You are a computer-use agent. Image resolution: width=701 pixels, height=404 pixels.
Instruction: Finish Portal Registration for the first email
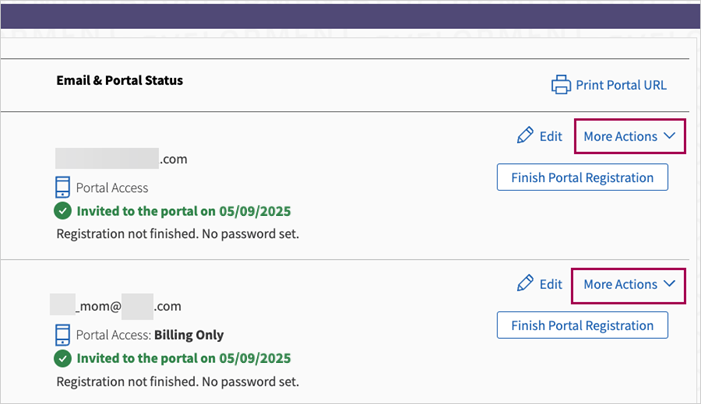tap(582, 178)
